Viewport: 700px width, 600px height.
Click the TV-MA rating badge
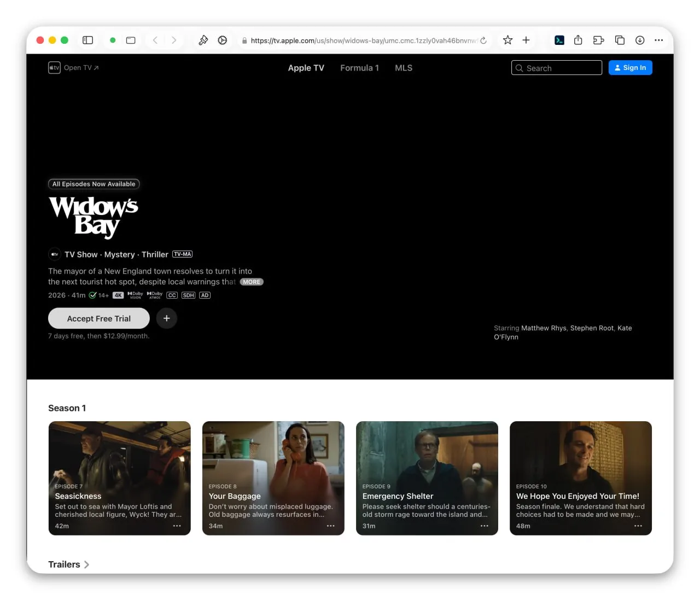click(182, 254)
